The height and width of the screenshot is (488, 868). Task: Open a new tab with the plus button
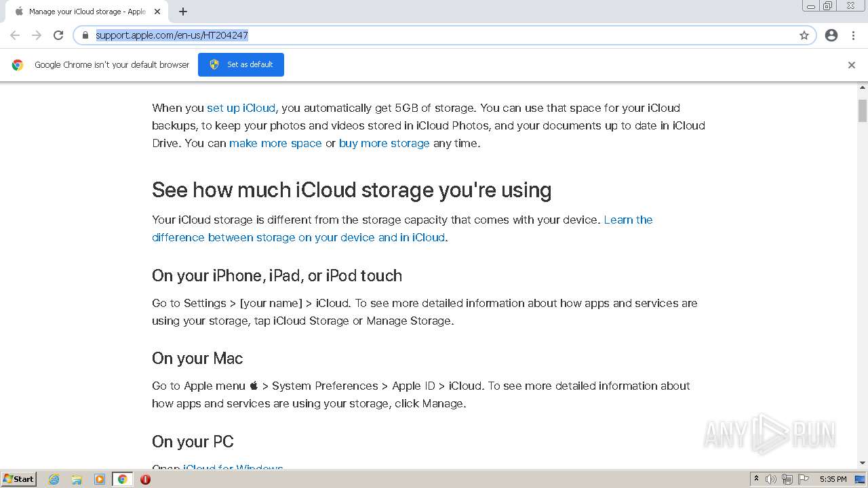point(183,12)
